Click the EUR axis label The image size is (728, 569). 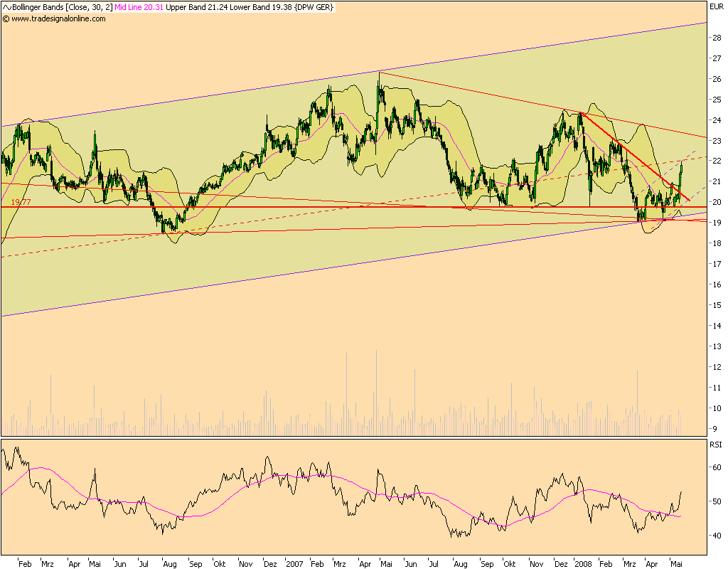716,7
